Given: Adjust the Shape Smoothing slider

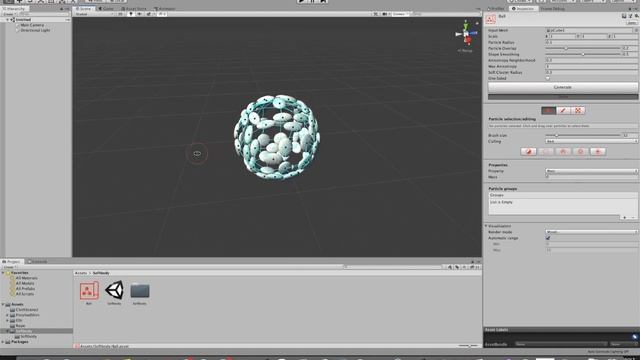Looking at the screenshot, I should (x=583, y=54).
